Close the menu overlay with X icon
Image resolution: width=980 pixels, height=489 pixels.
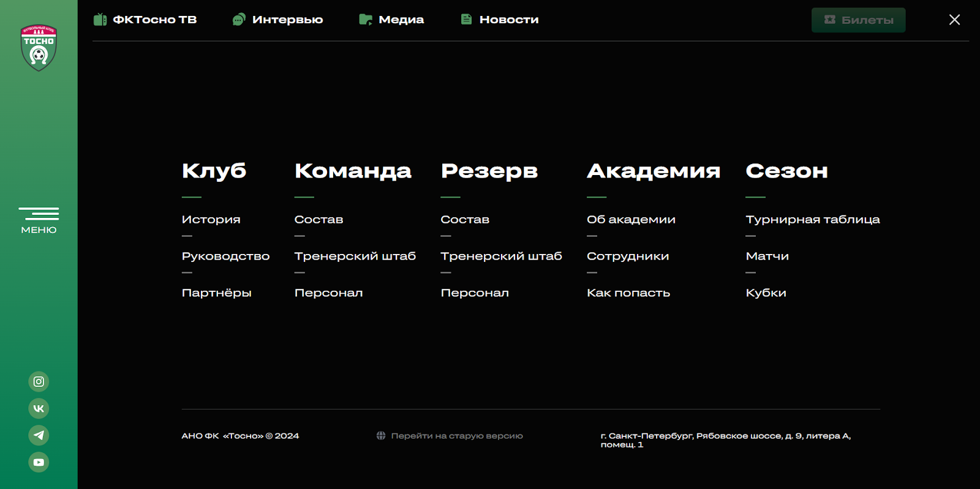pos(954,20)
